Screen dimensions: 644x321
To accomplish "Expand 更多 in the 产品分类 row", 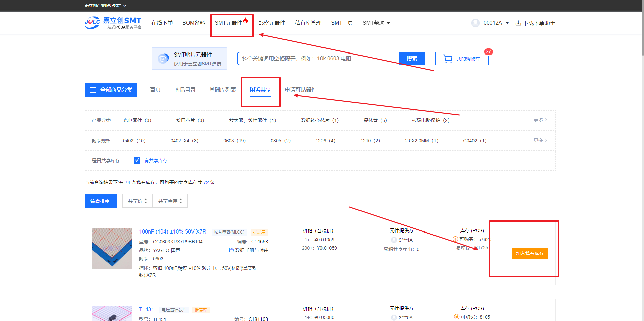I will [540, 120].
